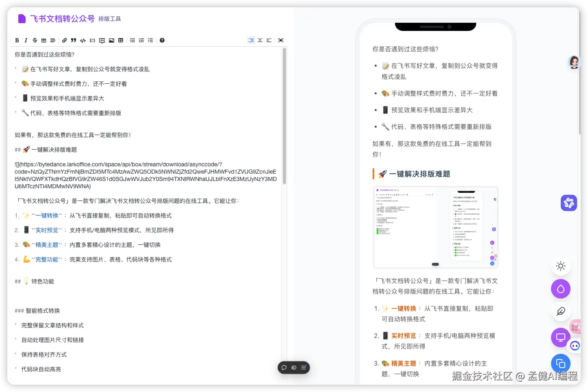Open the blue-purple extension icon on right edge
This screenshot has width=588, height=392.
point(569,203)
